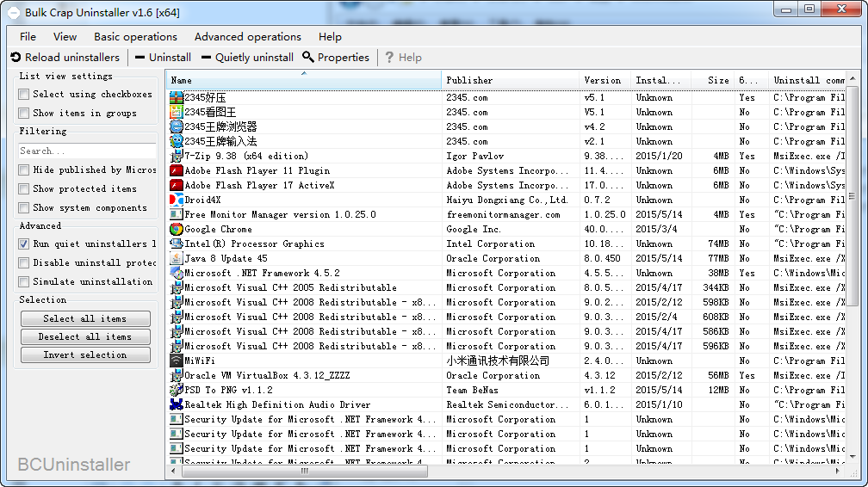Open the View menu
This screenshot has height=487, width=868.
click(x=65, y=36)
